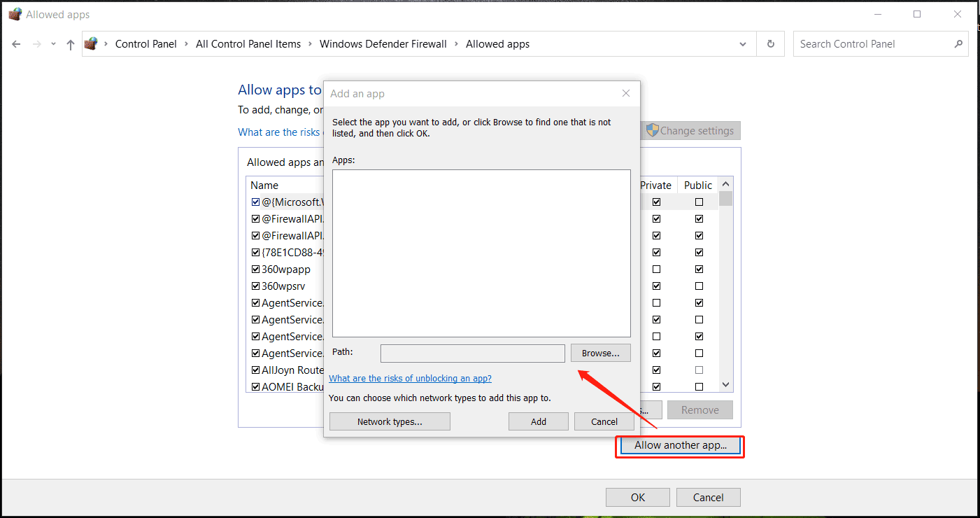Click the back navigation arrow
The width and height of the screenshot is (980, 518).
(16, 43)
